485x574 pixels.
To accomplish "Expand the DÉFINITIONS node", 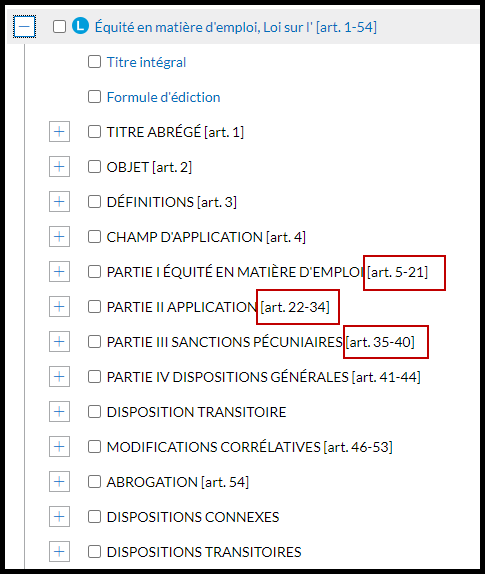I will (59, 202).
